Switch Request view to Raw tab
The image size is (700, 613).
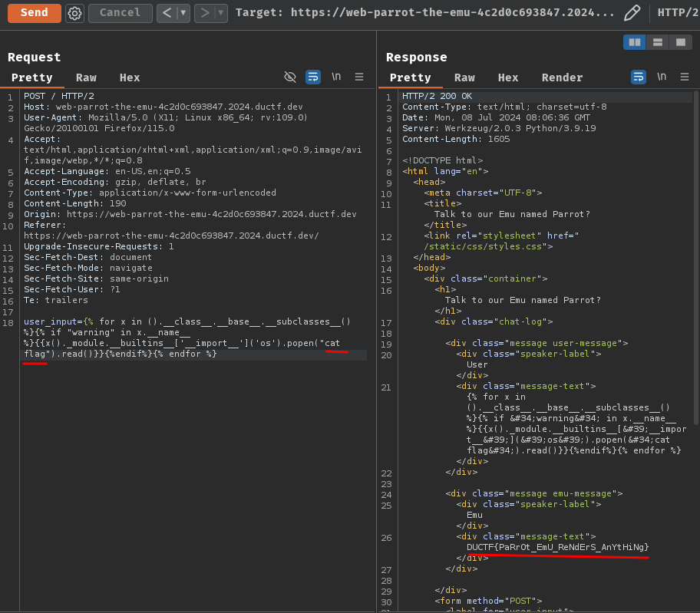[x=86, y=77]
